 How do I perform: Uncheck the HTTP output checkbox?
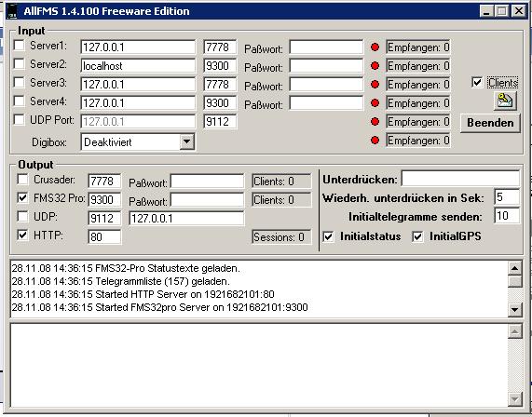(x=22, y=235)
